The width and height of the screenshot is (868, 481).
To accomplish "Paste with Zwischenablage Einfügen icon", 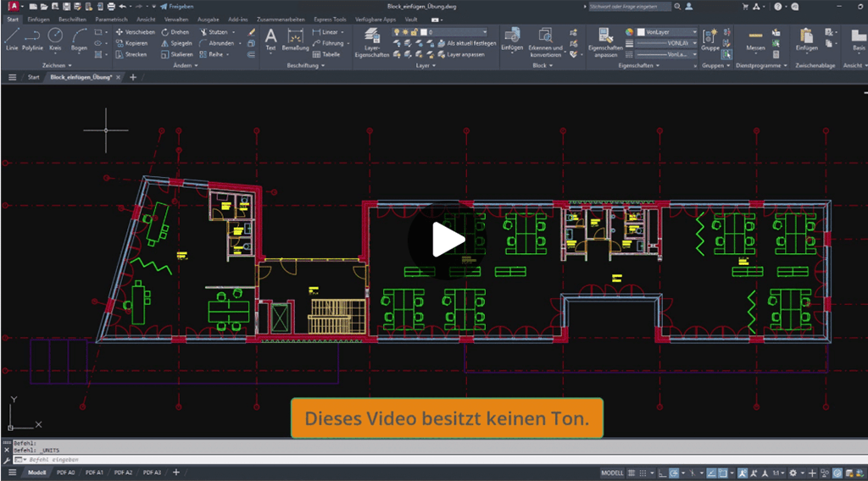I will click(807, 39).
